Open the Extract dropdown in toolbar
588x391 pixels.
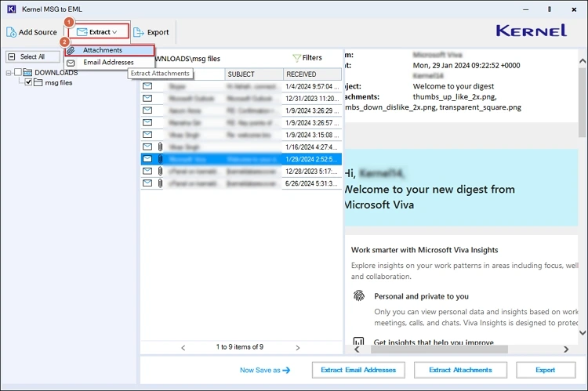tap(98, 32)
